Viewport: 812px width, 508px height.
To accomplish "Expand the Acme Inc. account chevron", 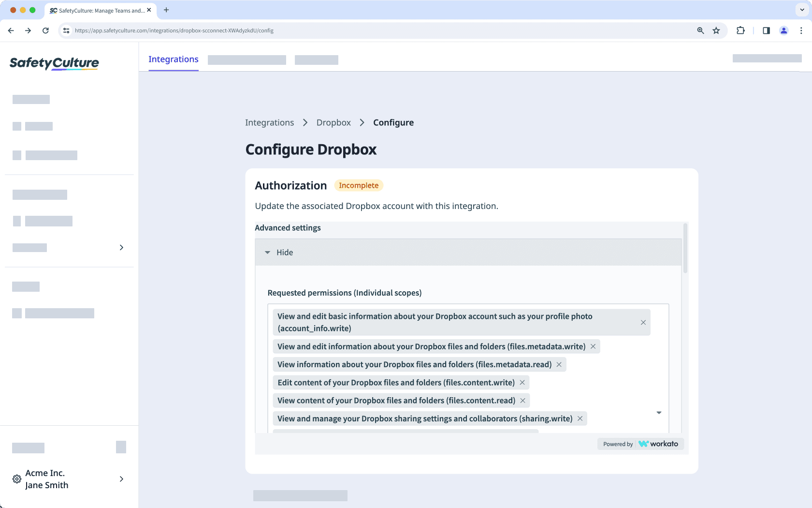I will coord(121,479).
